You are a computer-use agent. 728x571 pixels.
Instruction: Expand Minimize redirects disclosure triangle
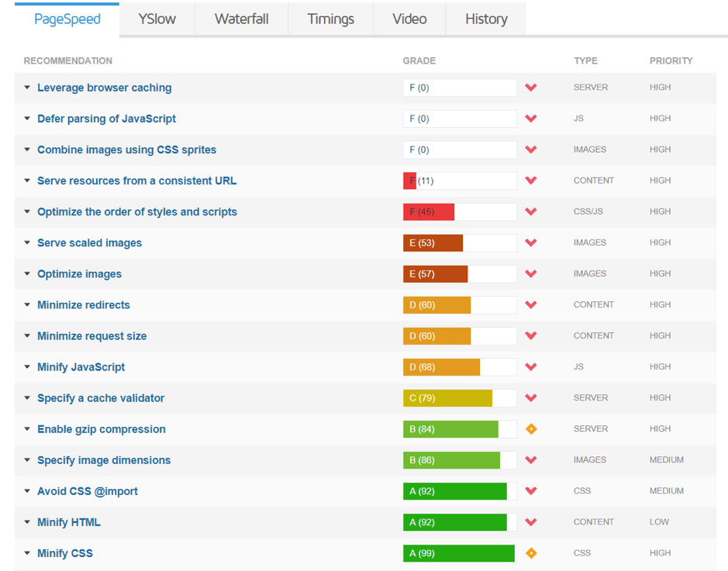coord(27,305)
